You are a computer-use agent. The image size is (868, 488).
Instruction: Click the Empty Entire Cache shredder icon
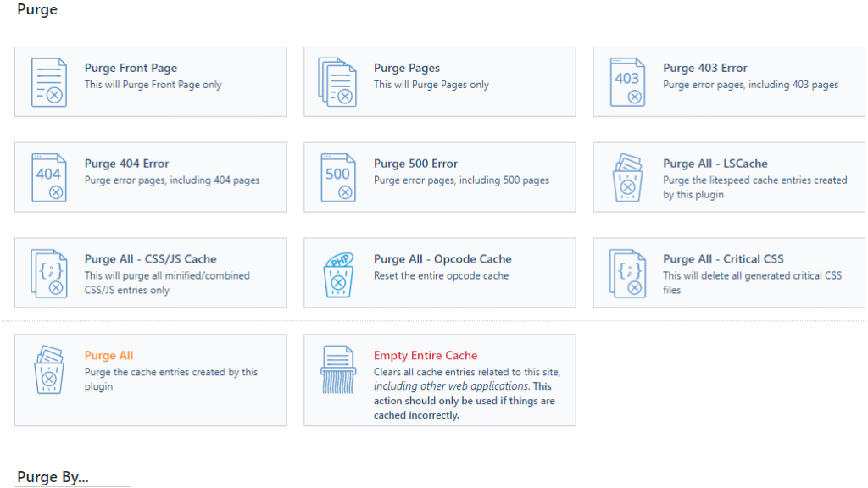pyautogui.click(x=338, y=369)
